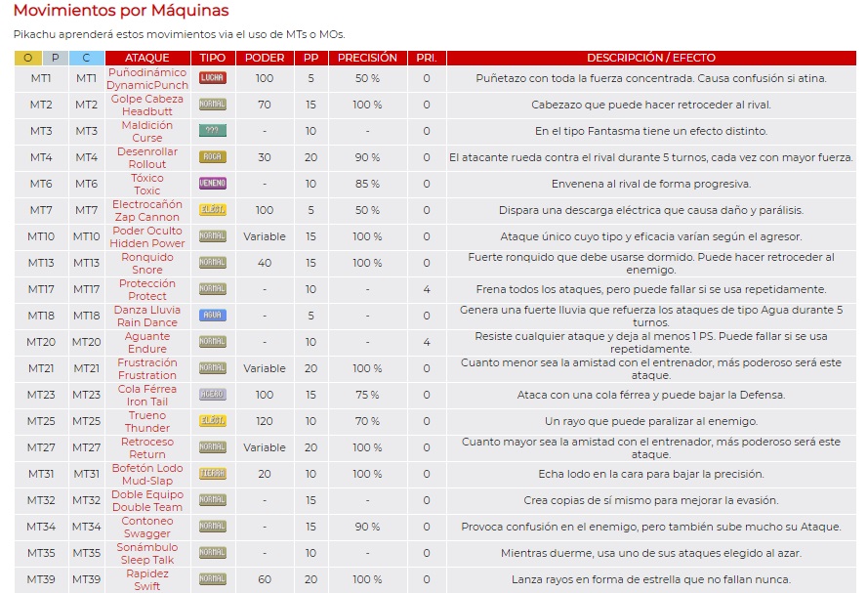868x593 pixels.
Task: Open the Puñodinámico DynamicPunch move link
Action: coord(147,78)
